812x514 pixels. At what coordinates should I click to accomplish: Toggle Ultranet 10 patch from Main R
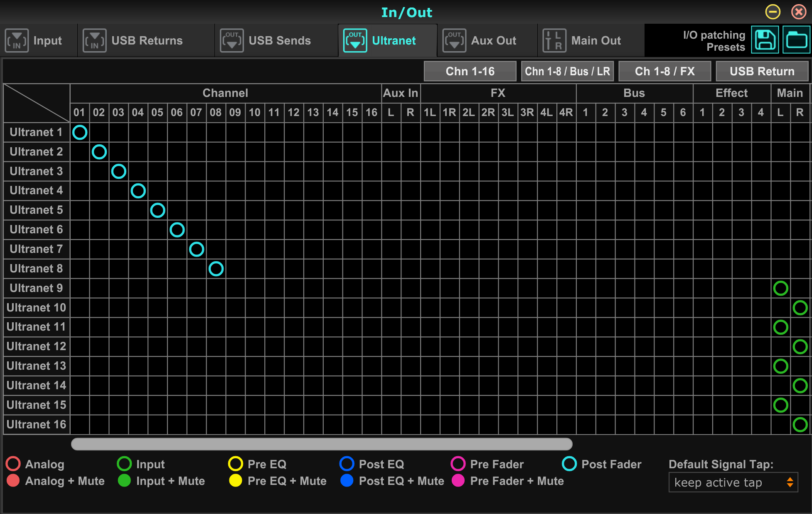800,308
